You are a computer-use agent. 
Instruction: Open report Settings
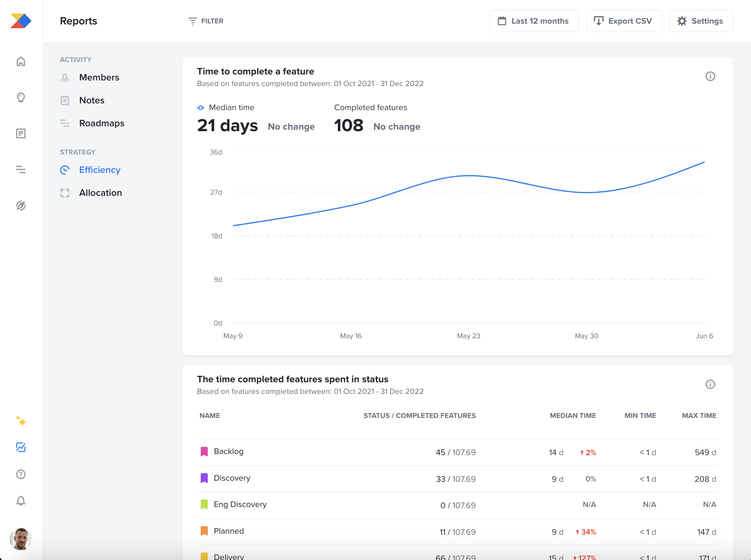click(701, 21)
